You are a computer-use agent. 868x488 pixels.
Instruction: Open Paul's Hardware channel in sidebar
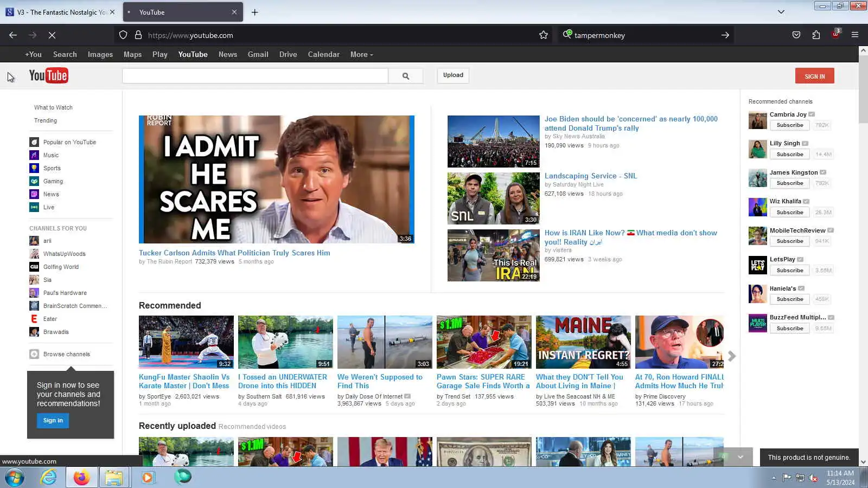tap(65, 293)
